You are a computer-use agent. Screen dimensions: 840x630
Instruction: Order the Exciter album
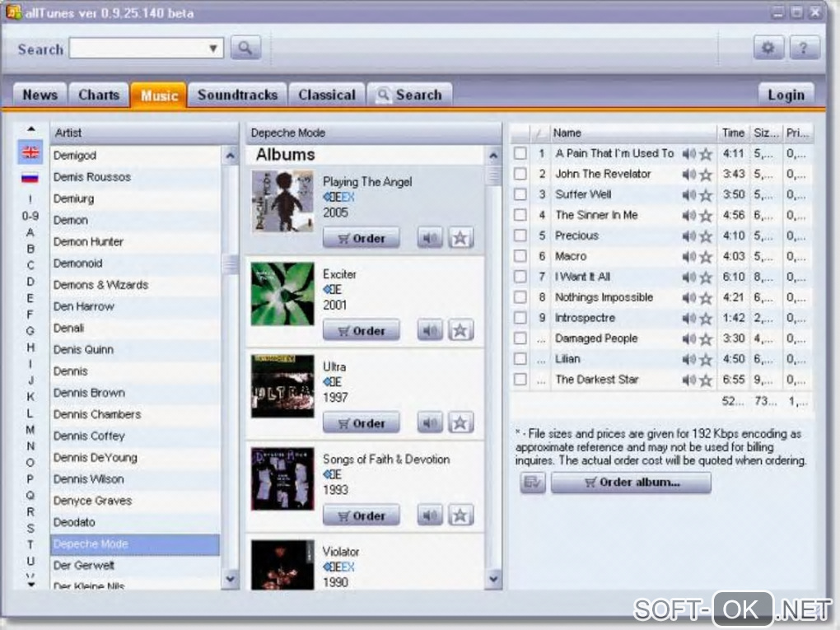pos(362,330)
